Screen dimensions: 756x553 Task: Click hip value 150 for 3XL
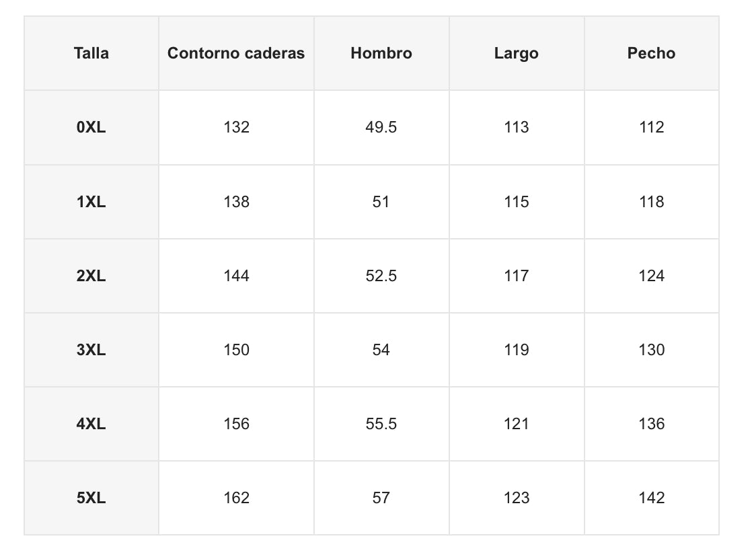click(236, 350)
